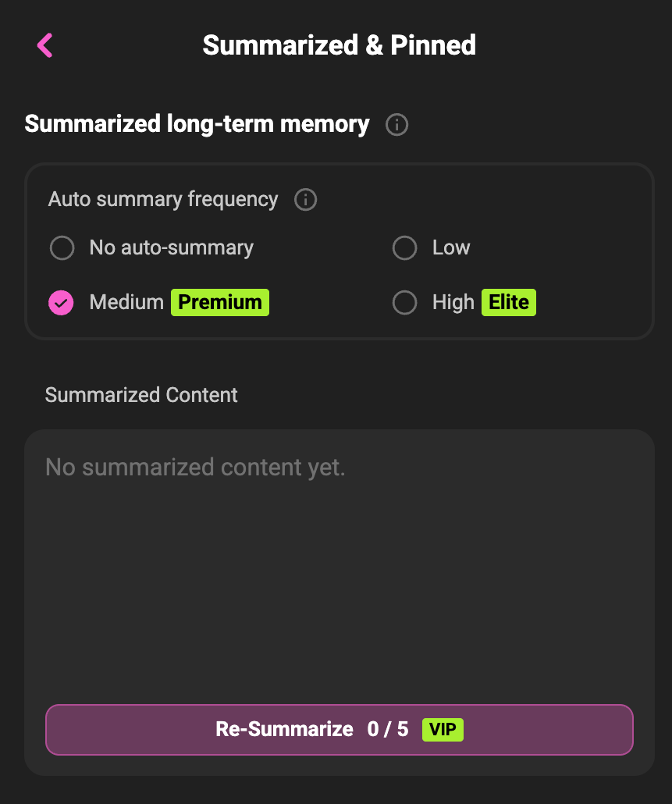Click the Summarized Content section label

[x=141, y=395]
